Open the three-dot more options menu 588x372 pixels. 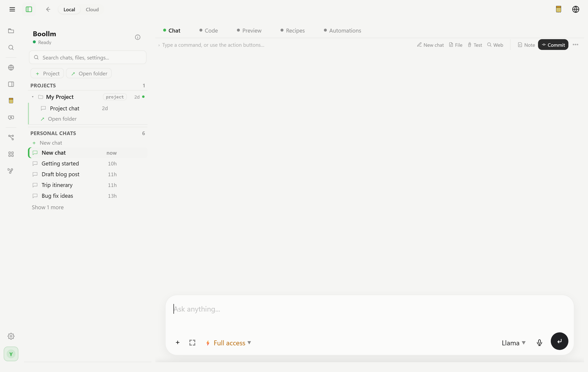pyautogui.click(x=576, y=45)
